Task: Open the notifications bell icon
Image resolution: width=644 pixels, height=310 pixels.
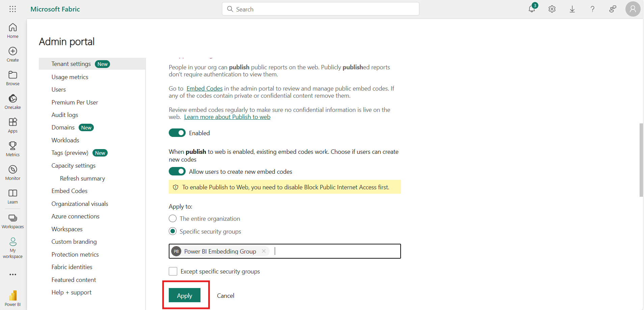Action: 532,9
